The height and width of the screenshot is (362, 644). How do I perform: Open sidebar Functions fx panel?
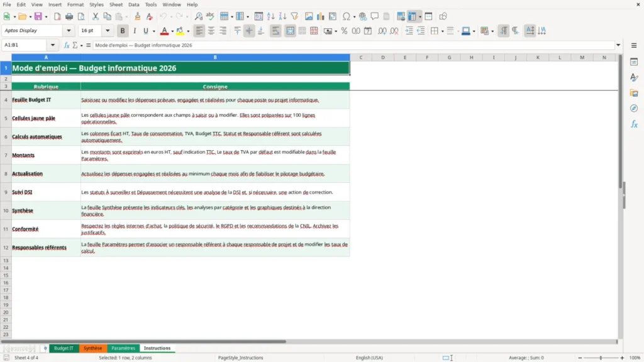pos(634,124)
